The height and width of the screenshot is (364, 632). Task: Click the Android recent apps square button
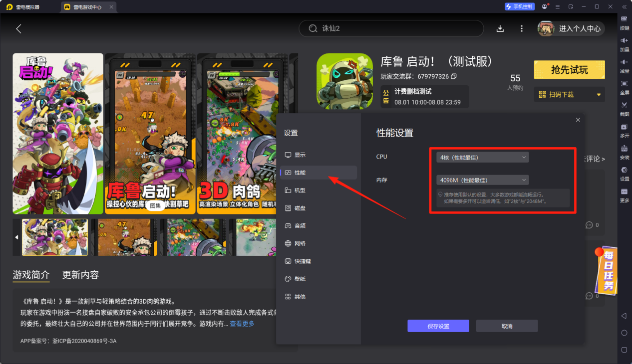[624, 350]
